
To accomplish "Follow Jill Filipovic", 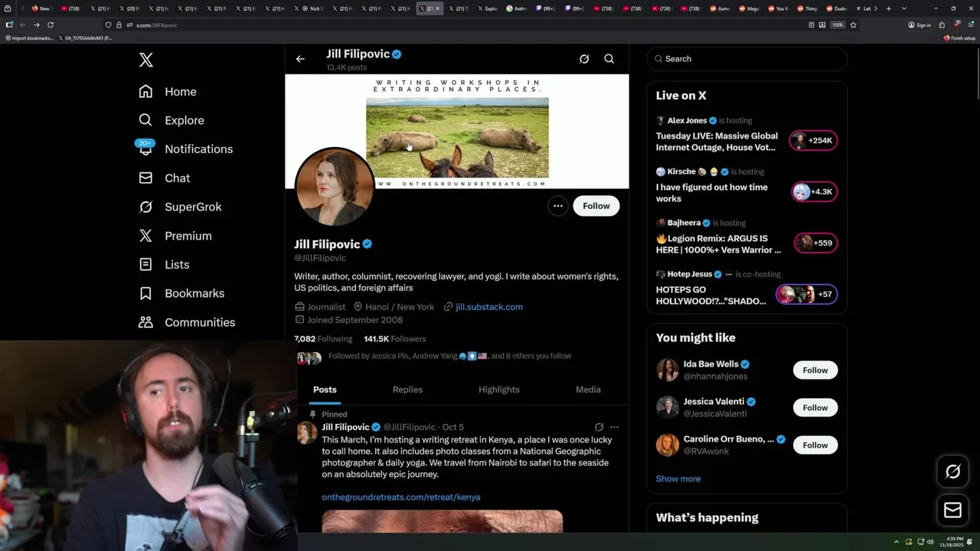I will coord(596,206).
